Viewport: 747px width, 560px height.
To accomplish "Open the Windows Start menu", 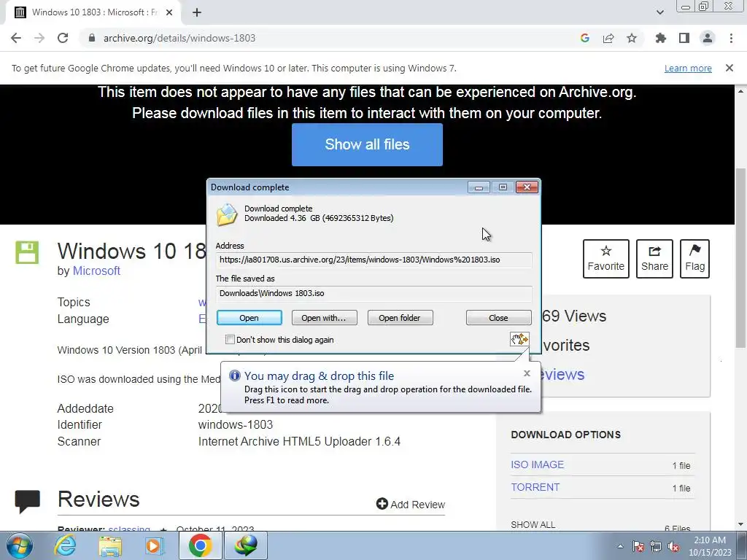I will [x=20, y=545].
